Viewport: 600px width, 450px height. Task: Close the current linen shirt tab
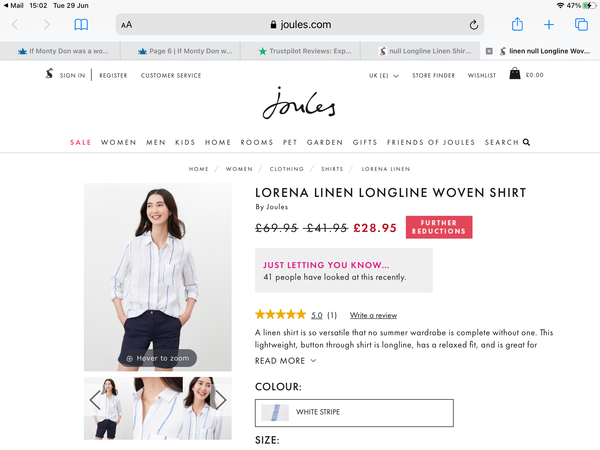(x=489, y=50)
